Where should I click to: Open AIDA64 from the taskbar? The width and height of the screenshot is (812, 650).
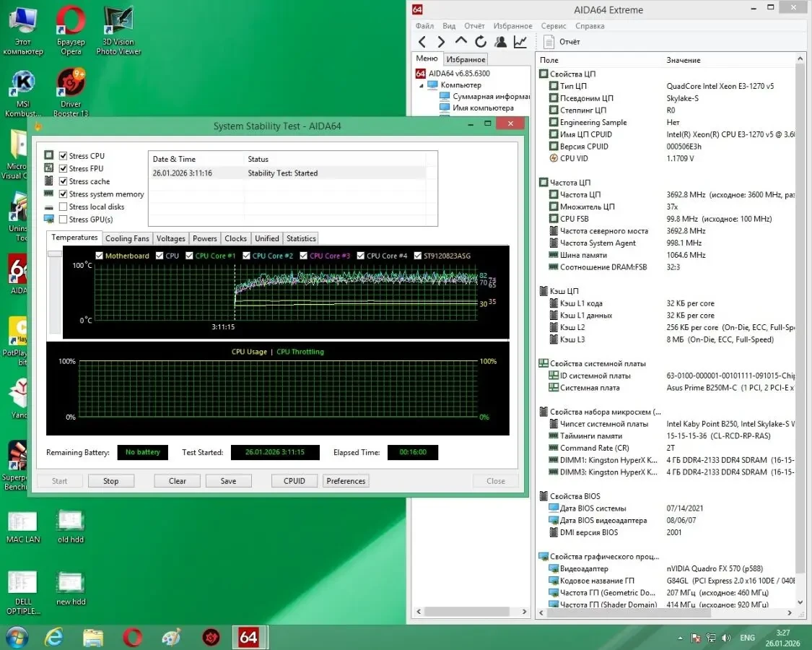click(x=249, y=637)
